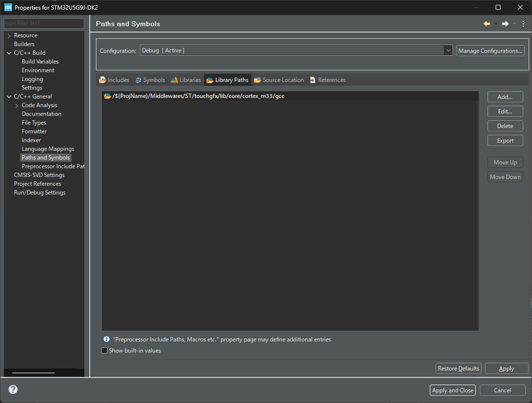Screen dimensions: 532x403
Task: Expand the Code Analysis tree node
Action: coord(17,106)
